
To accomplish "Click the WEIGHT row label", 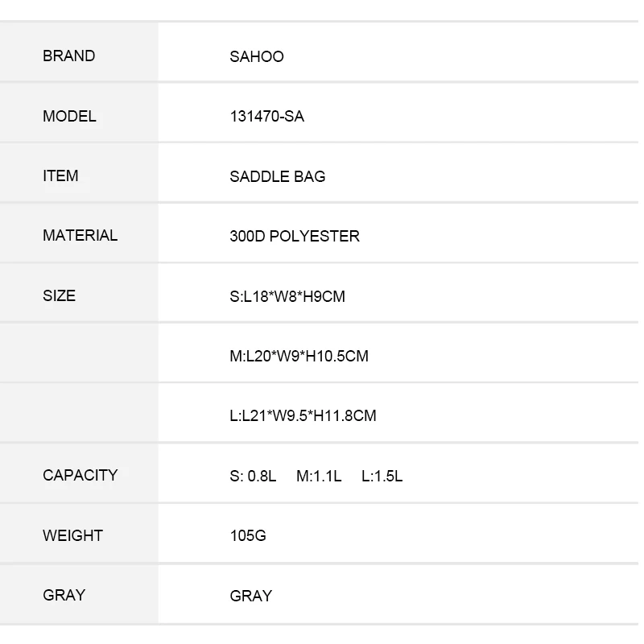I will pos(72,536).
